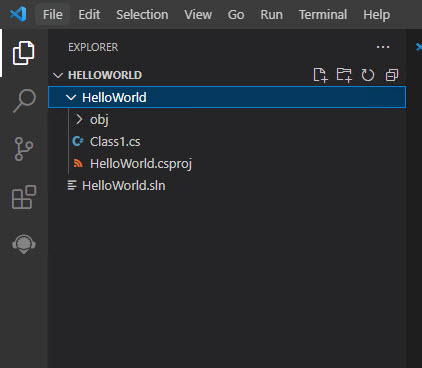Viewport: 422px width, 368px height.
Task: Open the headset-face icon activity bar view
Action: click(24, 244)
